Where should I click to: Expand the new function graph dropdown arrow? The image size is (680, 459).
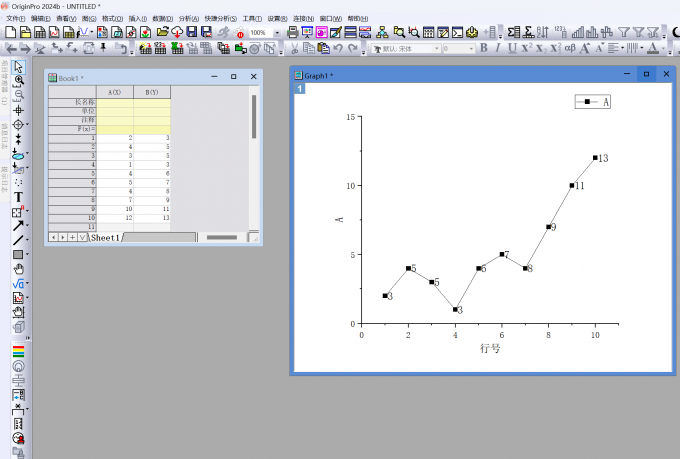pos(92,32)
